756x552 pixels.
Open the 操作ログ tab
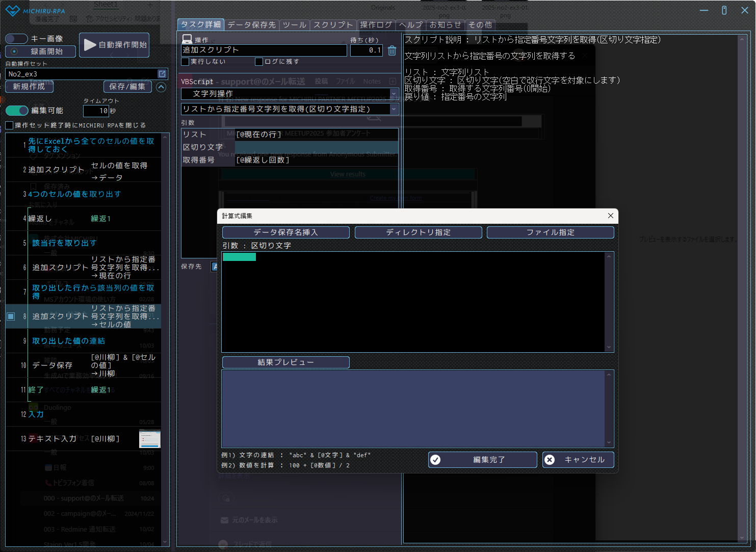point(376,24)
